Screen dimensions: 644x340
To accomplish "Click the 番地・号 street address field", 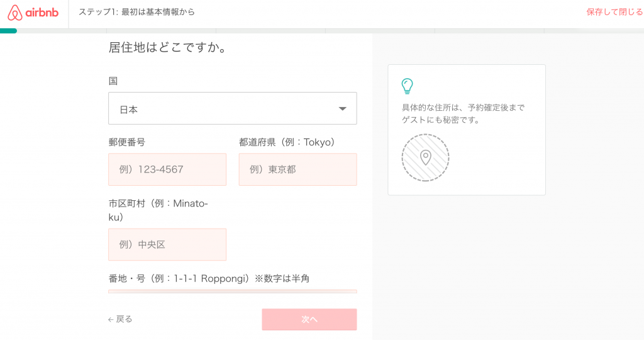I will click(232, 292).
